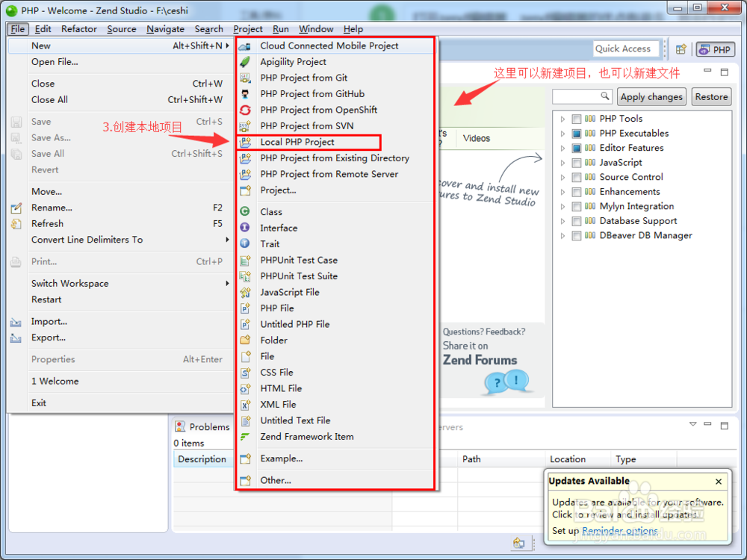Open the Edit menu

click(43, 29)
